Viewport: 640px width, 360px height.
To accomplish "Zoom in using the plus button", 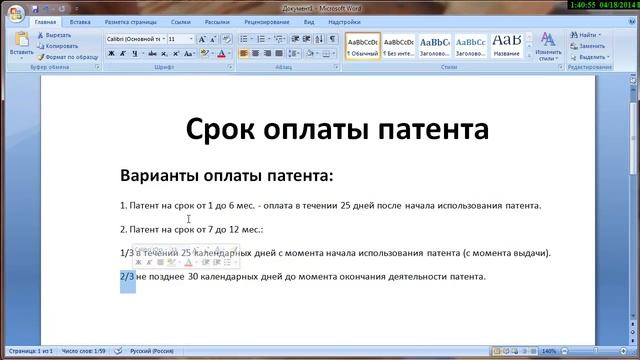I will pos(623,351).
